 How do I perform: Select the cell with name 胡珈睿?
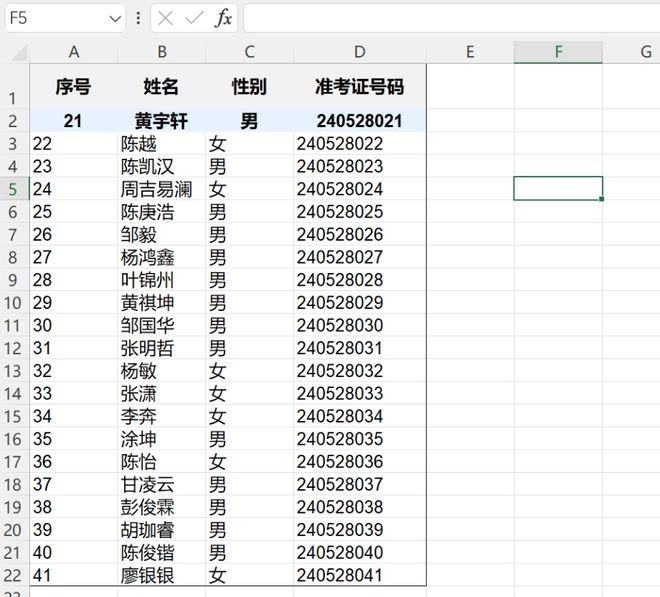[x=162, y=530]
